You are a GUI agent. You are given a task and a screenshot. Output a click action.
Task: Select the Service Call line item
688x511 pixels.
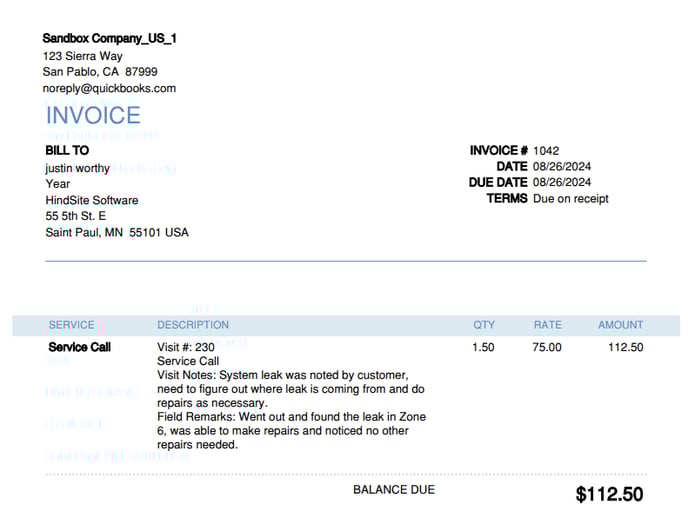80,348
